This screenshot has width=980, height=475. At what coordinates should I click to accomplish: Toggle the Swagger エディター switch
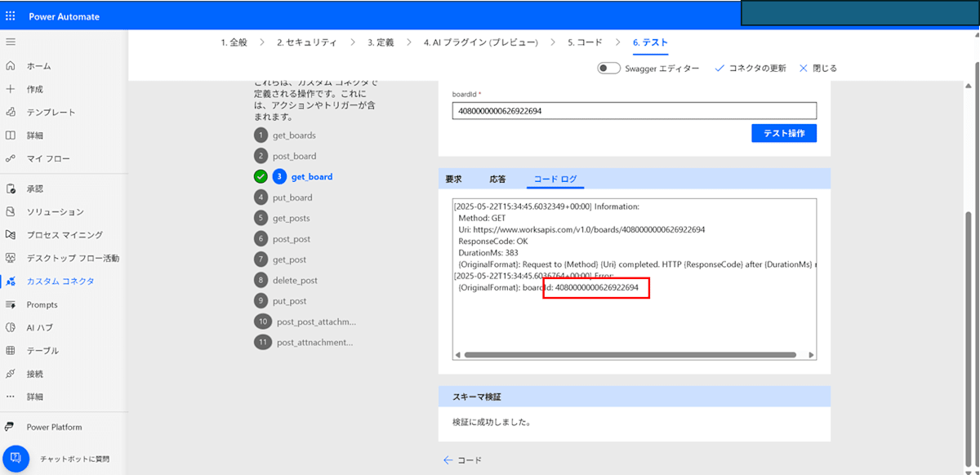(x=608, y=69)
